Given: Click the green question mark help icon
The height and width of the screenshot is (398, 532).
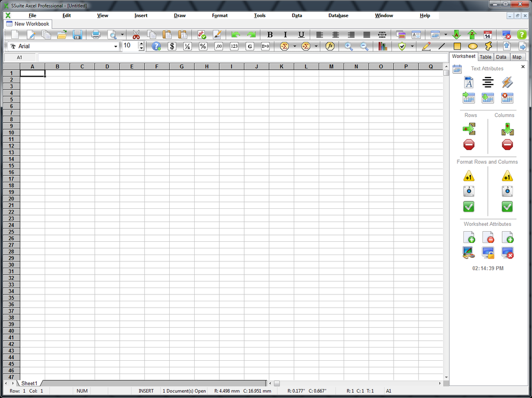Looking at the screenshot, I should 521,35.
